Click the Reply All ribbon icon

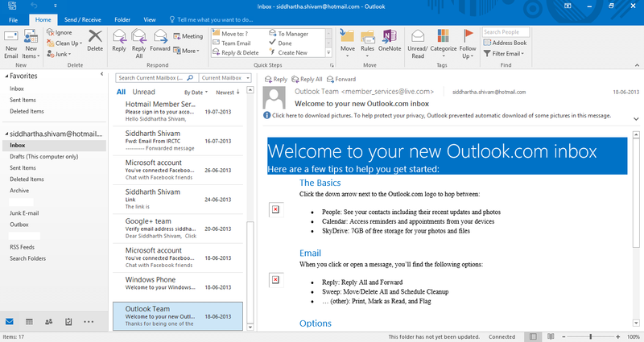point(138,36)
